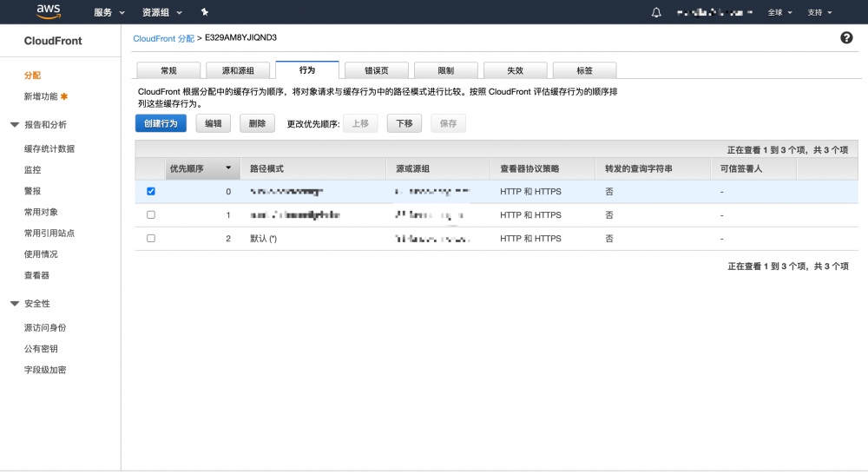Open 使用情况 in the sidebar

tap(41, 254)
